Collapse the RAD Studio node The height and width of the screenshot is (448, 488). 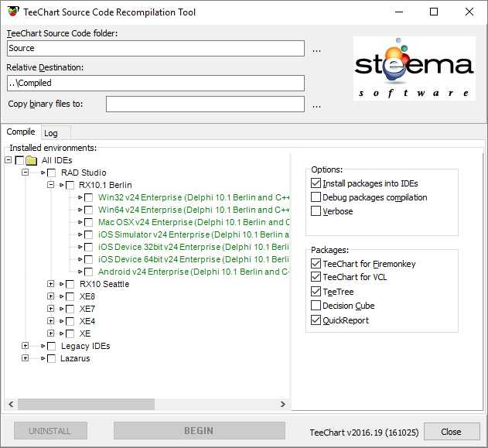click(x=26, y=173)
